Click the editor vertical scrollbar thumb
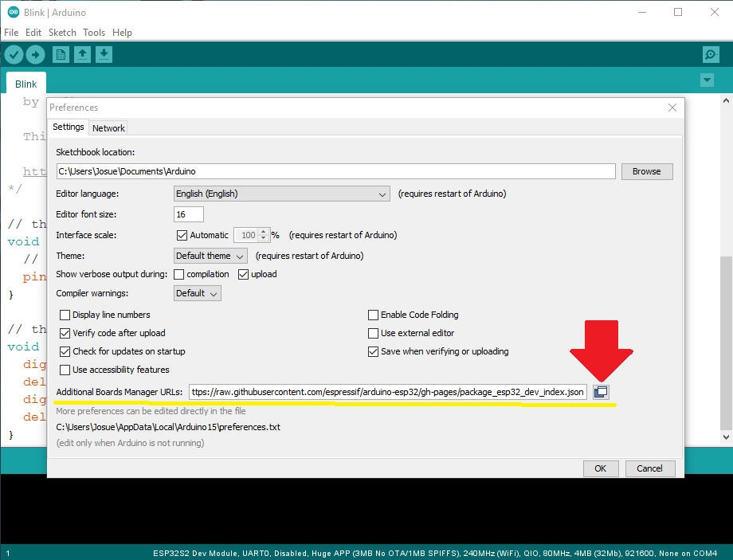 tap(726, 343)
